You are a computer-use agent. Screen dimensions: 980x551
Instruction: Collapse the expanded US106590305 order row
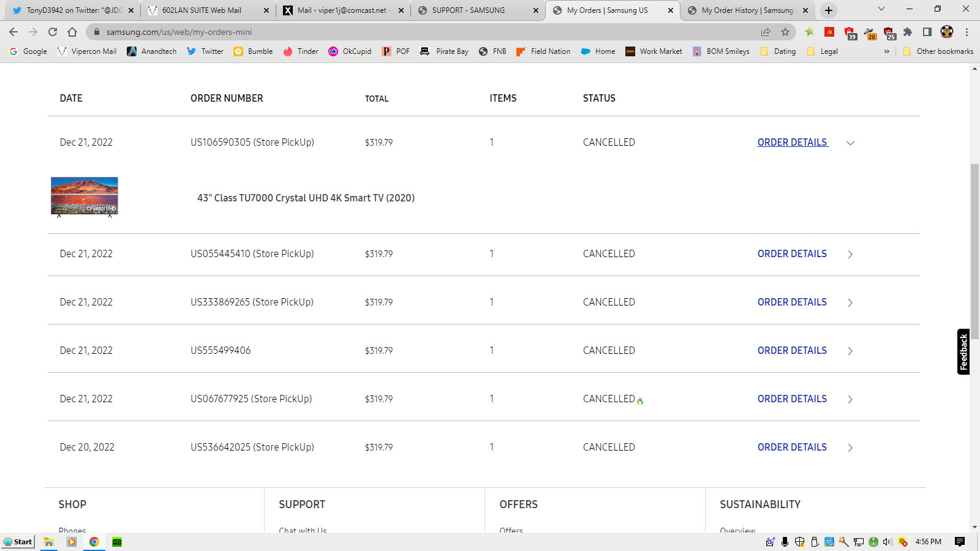point(850,143)
